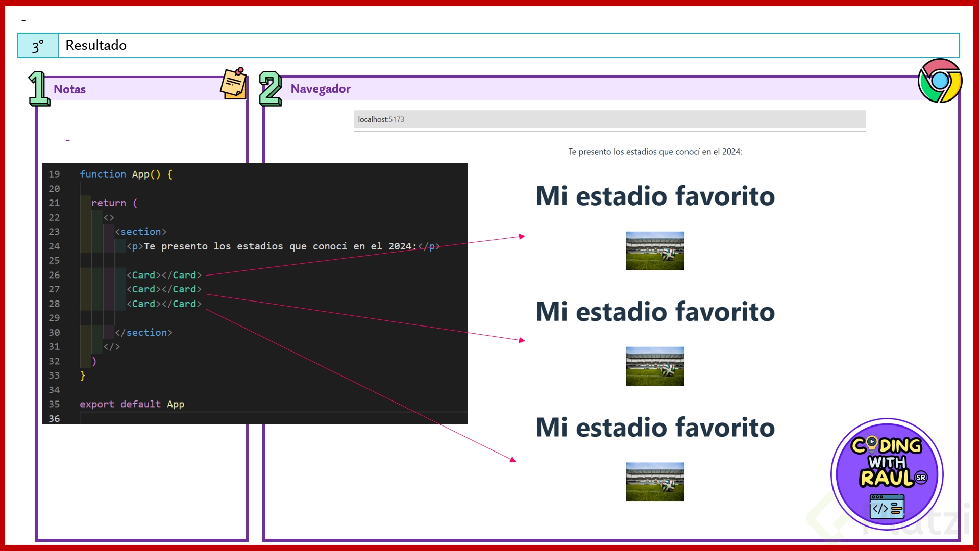Click the paragraph text about estadios 2024
The width and height of the screenshot is (980, 551).
tap(655, 152)
